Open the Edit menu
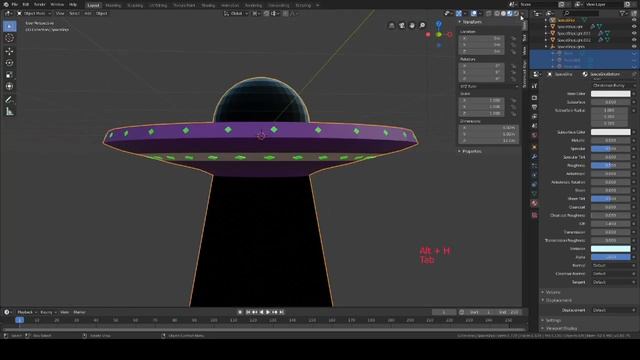Screen dimensions: 640x360 click(26, 4)
